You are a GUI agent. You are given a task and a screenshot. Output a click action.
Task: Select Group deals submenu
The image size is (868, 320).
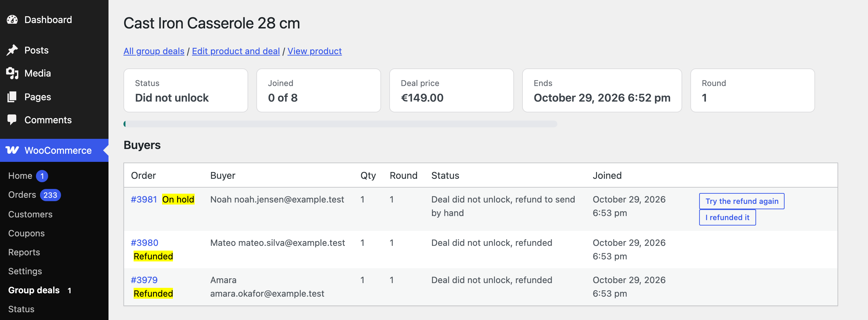(34, 290)
